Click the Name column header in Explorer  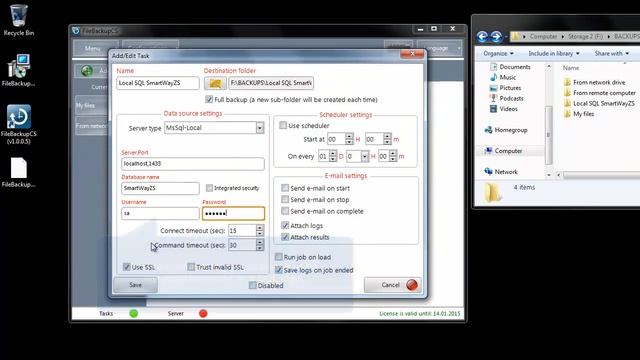[x=571, y=68]
